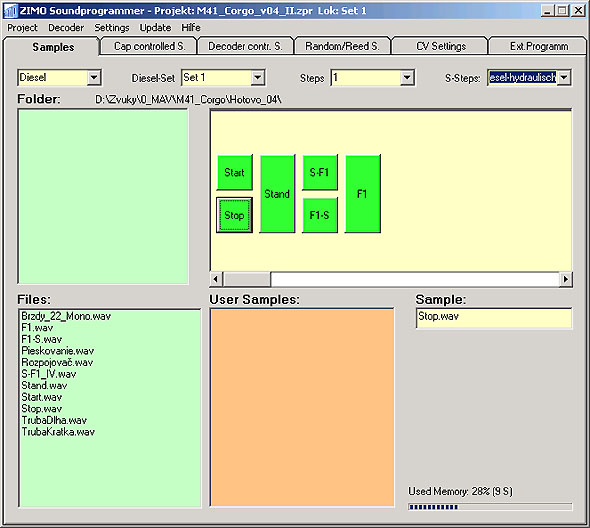Select file TrubaKratka.wav
The image size is (590, 528).
pyautogui.click(x=58, y=432)
